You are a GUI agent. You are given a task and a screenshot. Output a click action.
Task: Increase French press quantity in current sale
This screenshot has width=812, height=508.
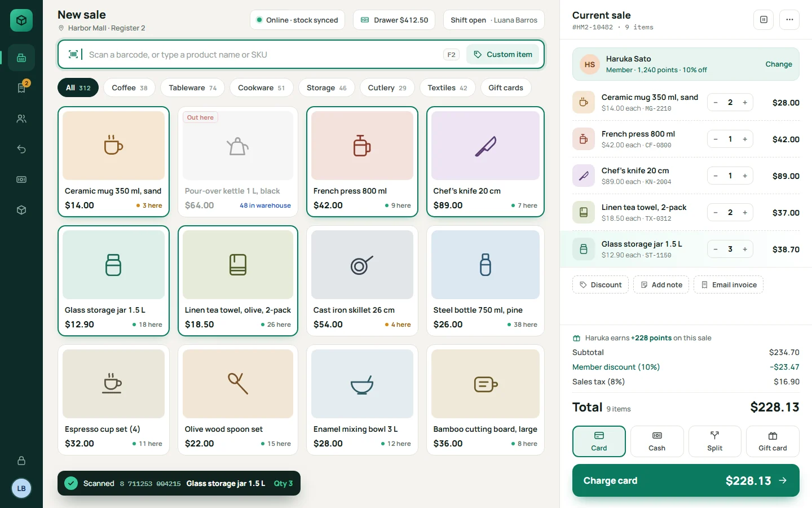tap(745, 139)
